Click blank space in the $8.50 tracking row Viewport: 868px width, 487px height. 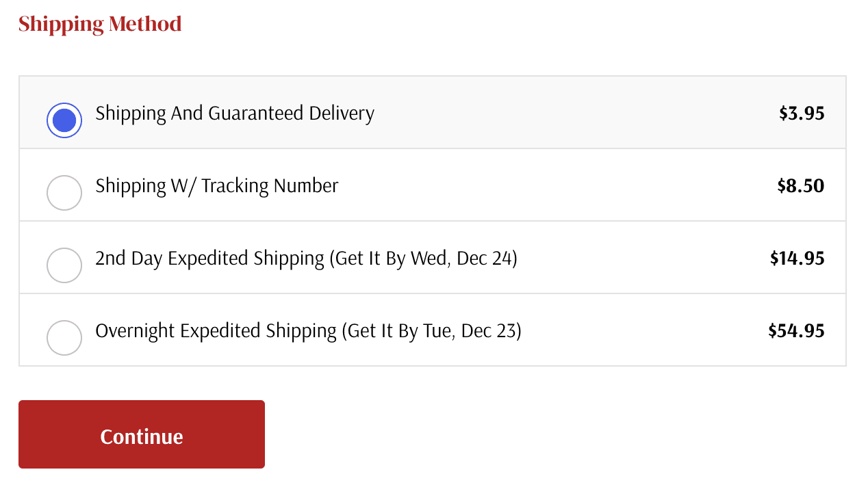[x=554, y=186]
